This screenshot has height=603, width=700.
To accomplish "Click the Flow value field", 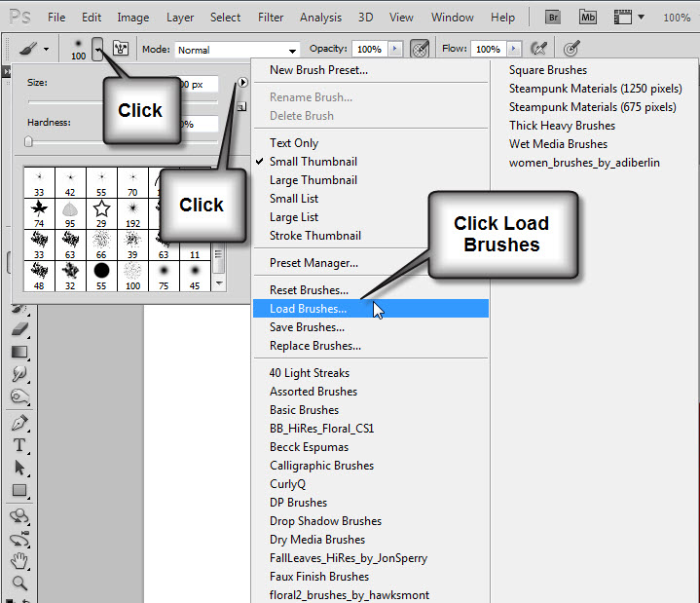I will tap(489, 49).
